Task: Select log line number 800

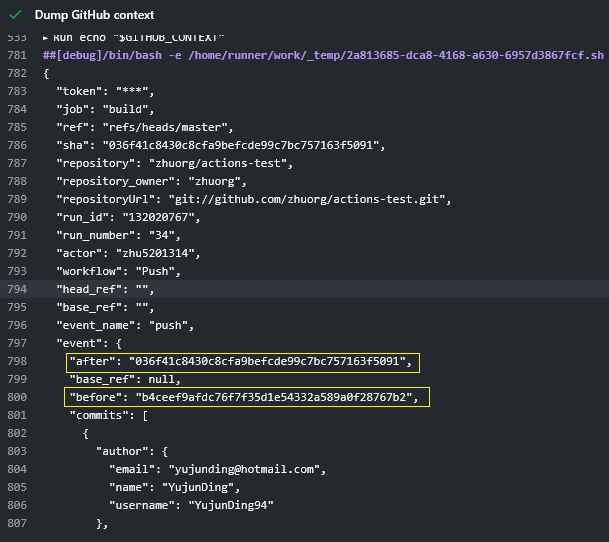Action: tap(17, 397)
